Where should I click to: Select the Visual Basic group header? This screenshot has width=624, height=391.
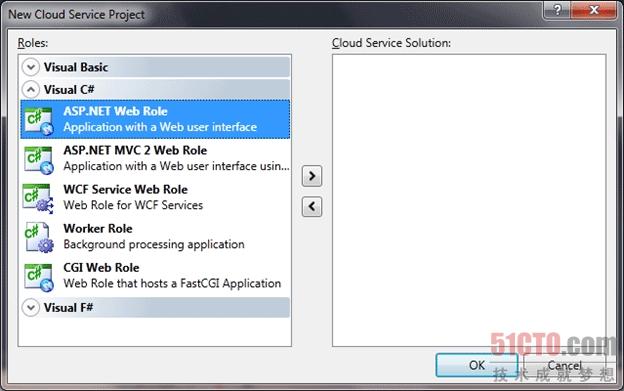point(155,67)
